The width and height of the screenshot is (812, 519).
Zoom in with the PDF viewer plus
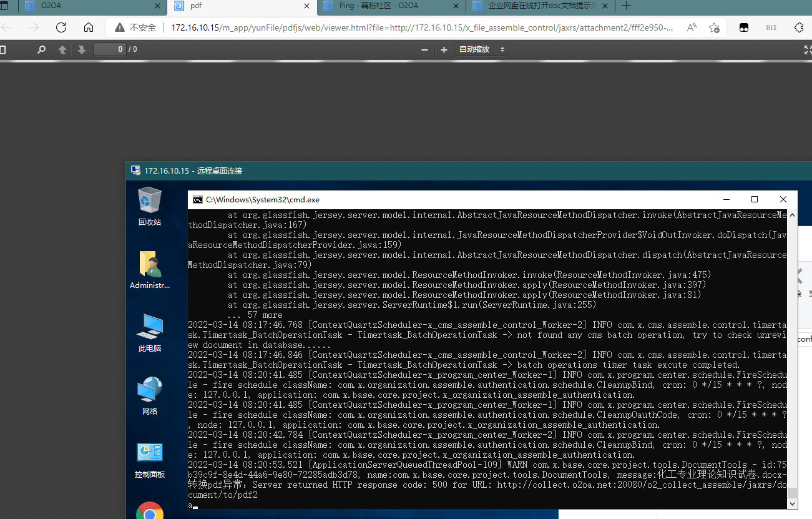click(444, 49)
